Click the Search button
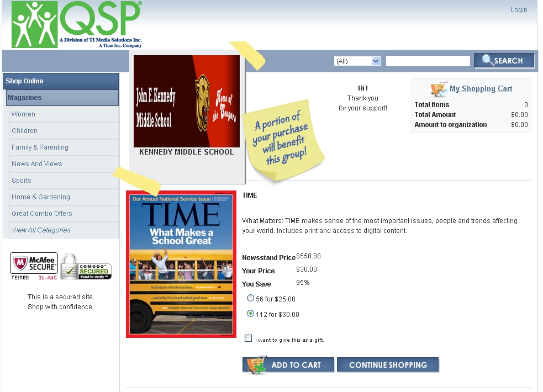This screenshot has width=543, height=392. tap(504, 61)
